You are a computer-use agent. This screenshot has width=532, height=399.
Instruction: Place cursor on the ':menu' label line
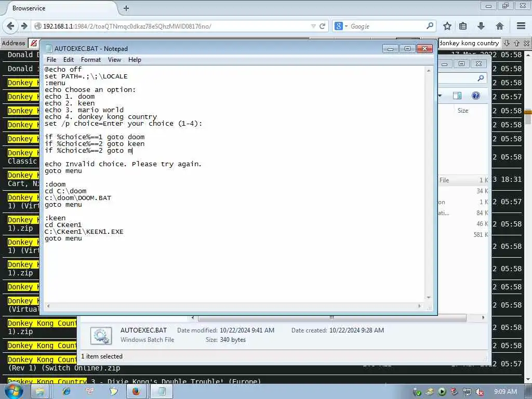point(55,83)
